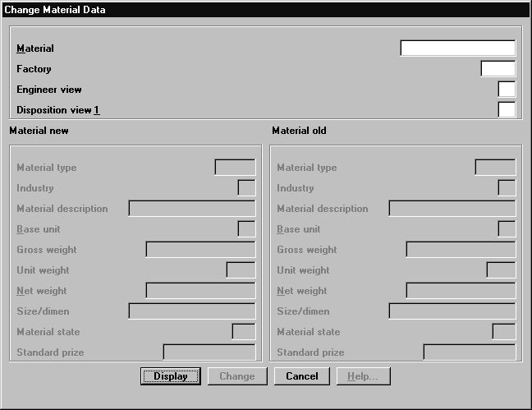
Task: Open Help using the Help... button
Action: click(x=362, y=376)
